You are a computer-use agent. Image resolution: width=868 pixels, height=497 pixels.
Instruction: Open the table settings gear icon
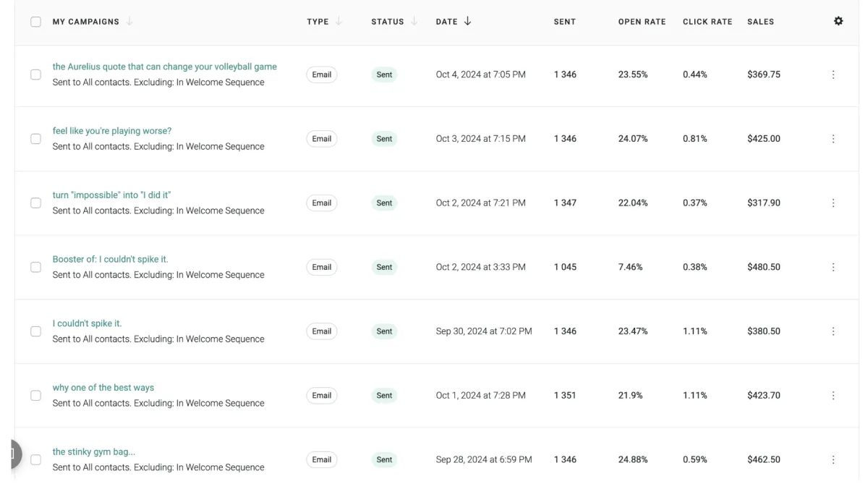tap(838, 21)
